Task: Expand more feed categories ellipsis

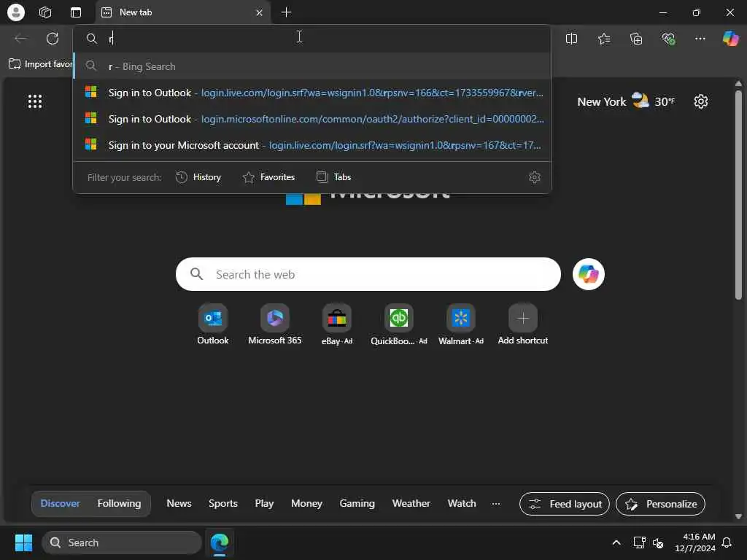Action: click(x=496, y=503)
